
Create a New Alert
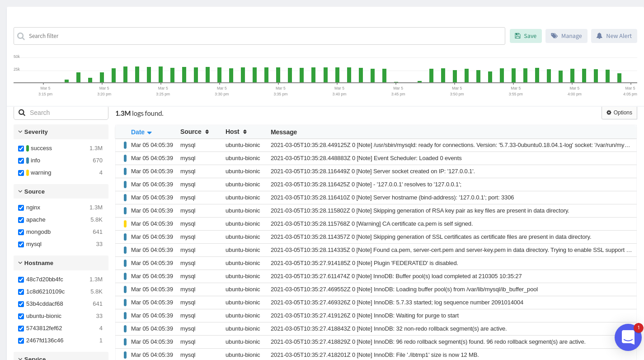click(614, 36)
